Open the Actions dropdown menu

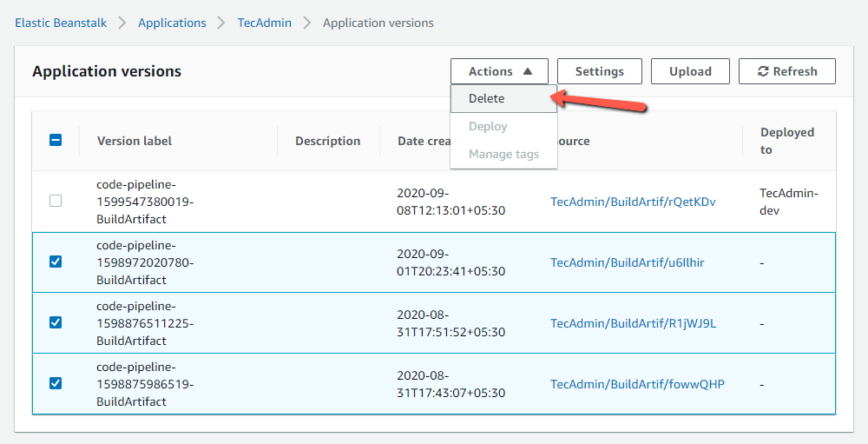pyautogui.click(x=499, y=71)
